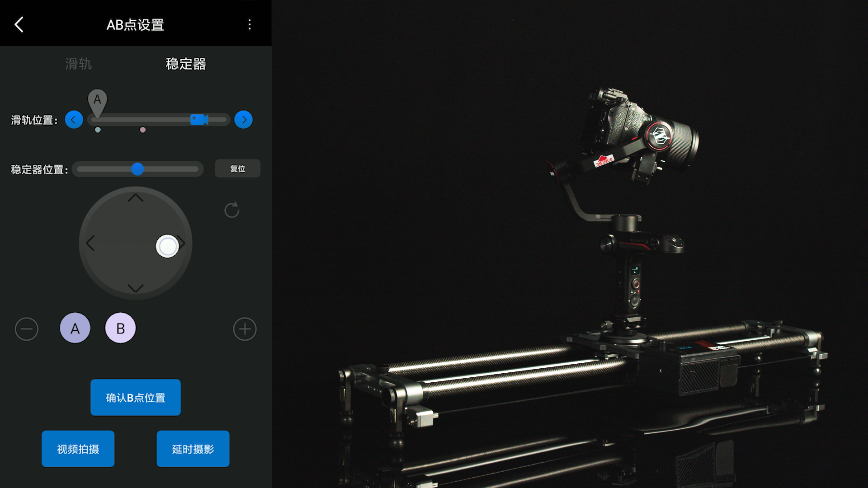Switch to the 滑轨 tab
Screen dimensions: 868x488
click(78, 64)
